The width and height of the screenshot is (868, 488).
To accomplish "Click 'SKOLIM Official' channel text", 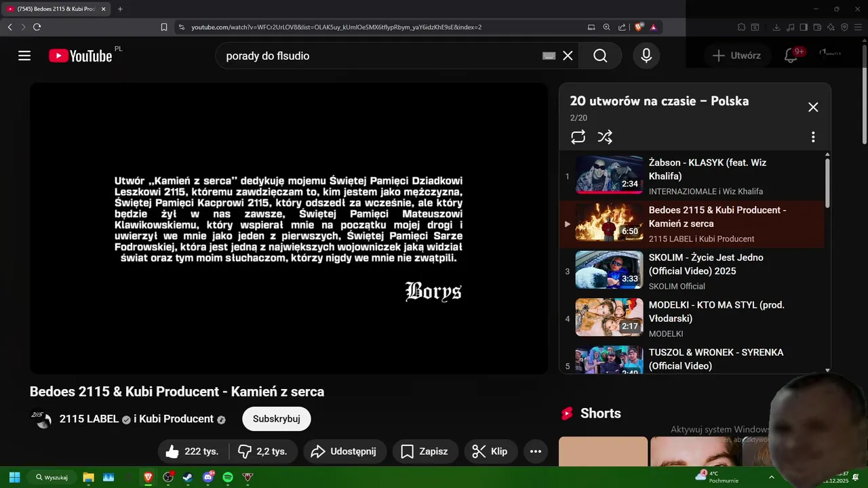I will pyautogui.click(x=677, y=286).
